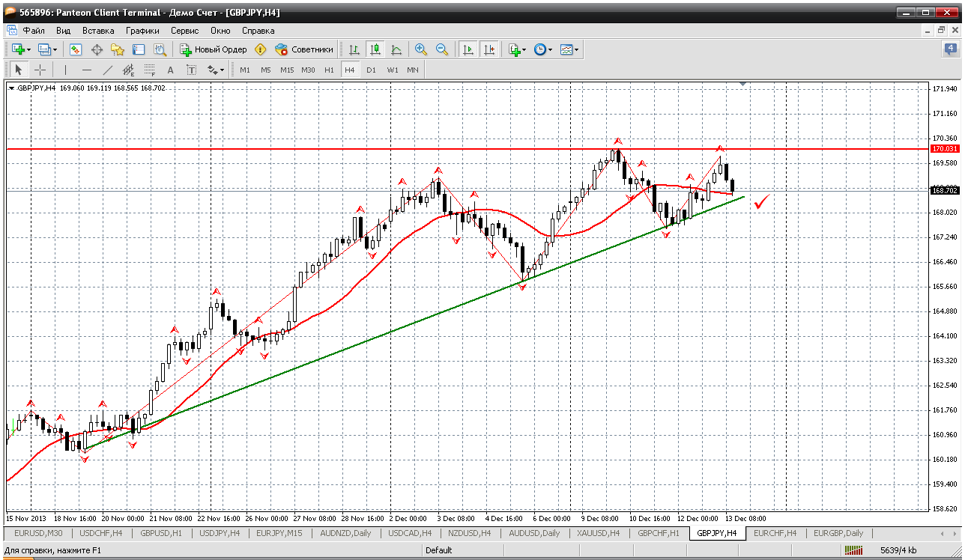
Task: Switch chart to bar chart mode
Action: coord(354,49)
